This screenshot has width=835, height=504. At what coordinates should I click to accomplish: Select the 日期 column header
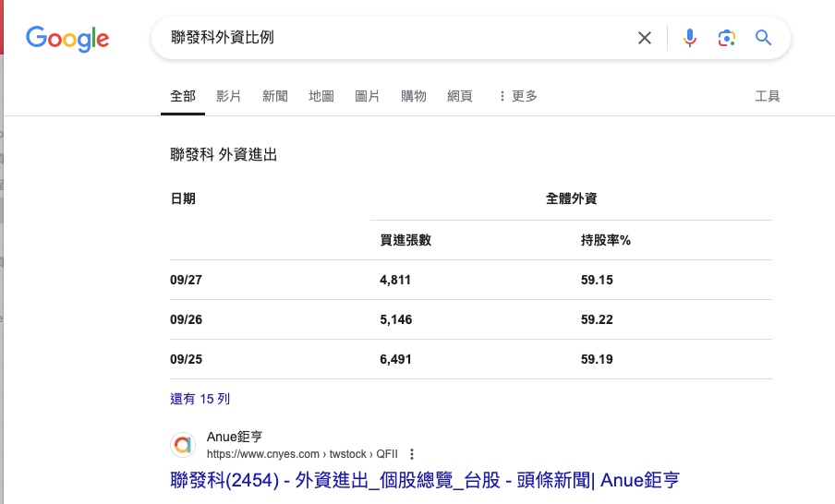(x=183, y=199)
